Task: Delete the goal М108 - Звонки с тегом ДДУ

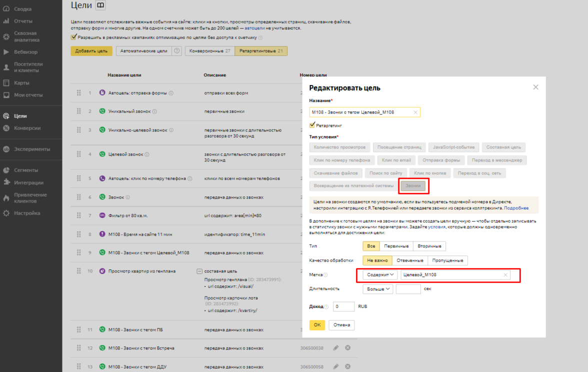Action: pos(347,367)
